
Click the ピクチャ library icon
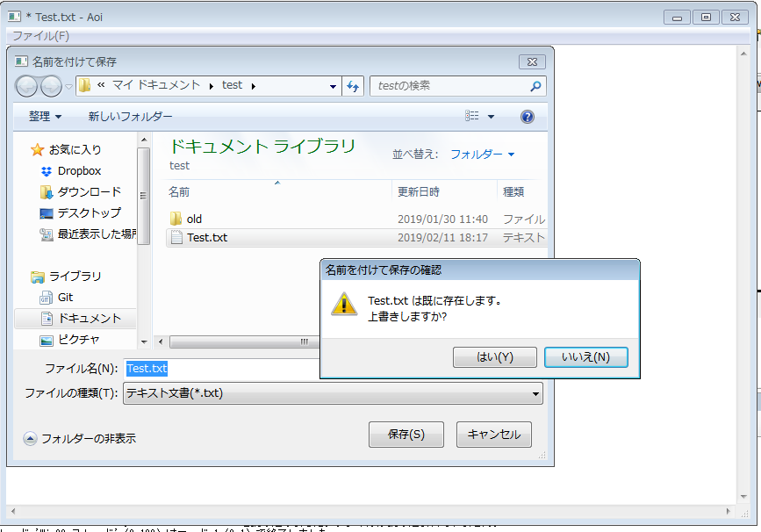(x=47, y=341)
